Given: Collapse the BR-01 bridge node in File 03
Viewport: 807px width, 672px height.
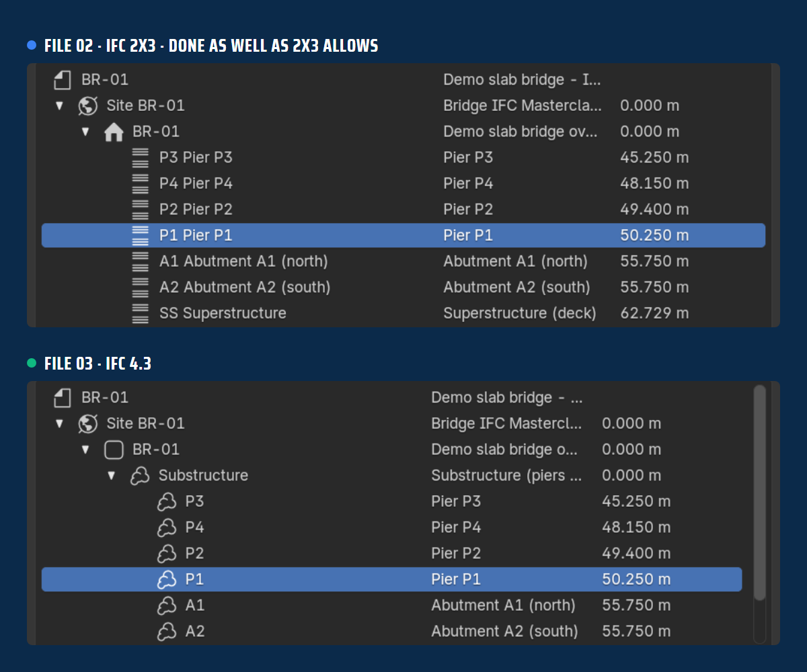Looking at the screenshot, I should [x=85, y=450].
